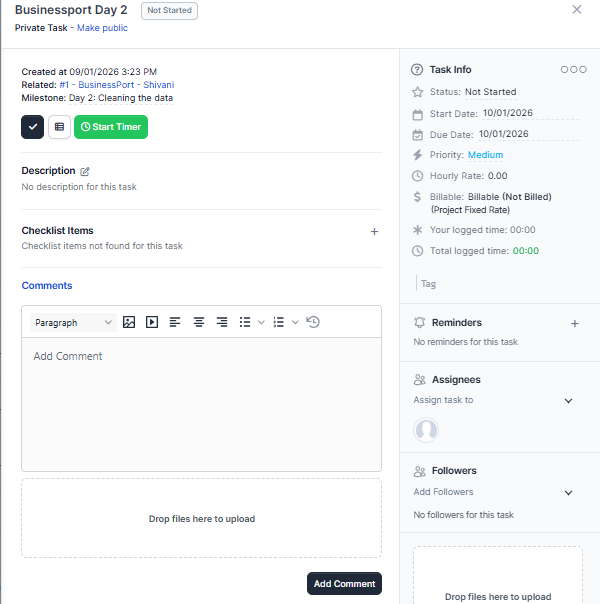
Task: Toggle numbered list formatting
Action: pyautogui.click(x=279, y=322)
